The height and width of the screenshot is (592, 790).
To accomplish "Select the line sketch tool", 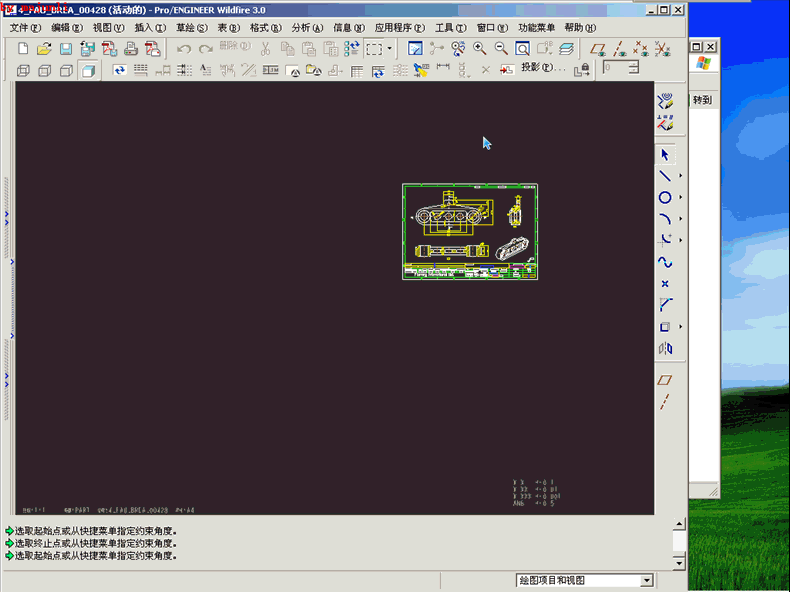I will coord(665,176).
